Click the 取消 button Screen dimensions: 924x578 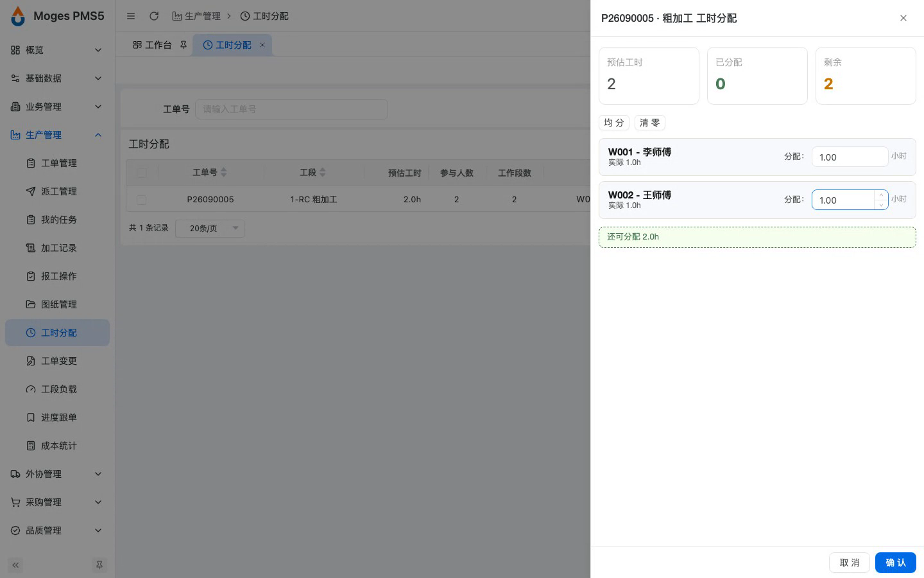[x=850, y=563]
